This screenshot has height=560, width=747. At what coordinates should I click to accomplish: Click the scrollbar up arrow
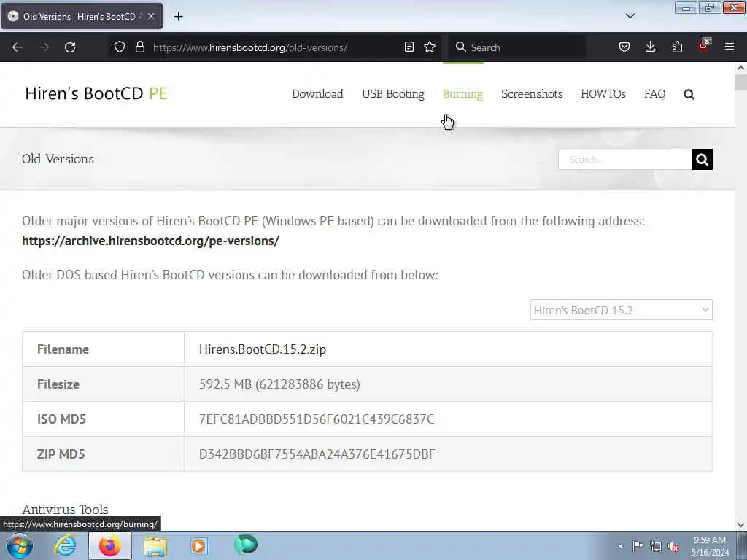740,68
